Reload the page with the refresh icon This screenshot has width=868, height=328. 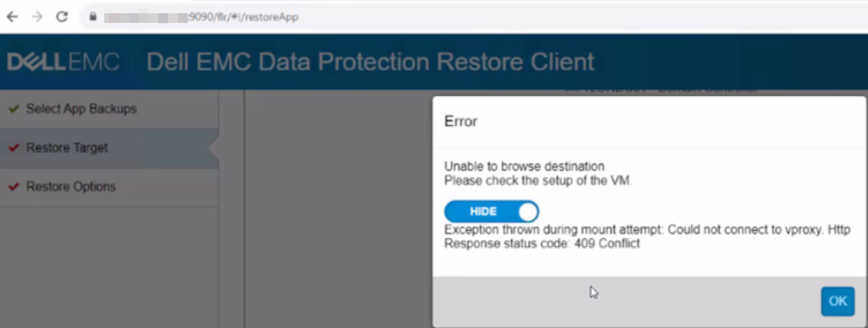[x=62, y=17]
